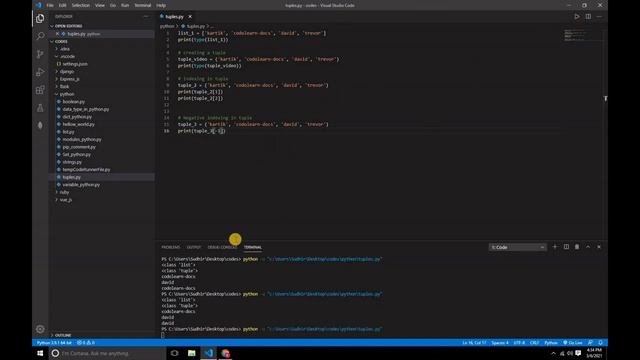Open the Extensions view
This screenshot has height=360, width=640.
[x=40, y=90]
